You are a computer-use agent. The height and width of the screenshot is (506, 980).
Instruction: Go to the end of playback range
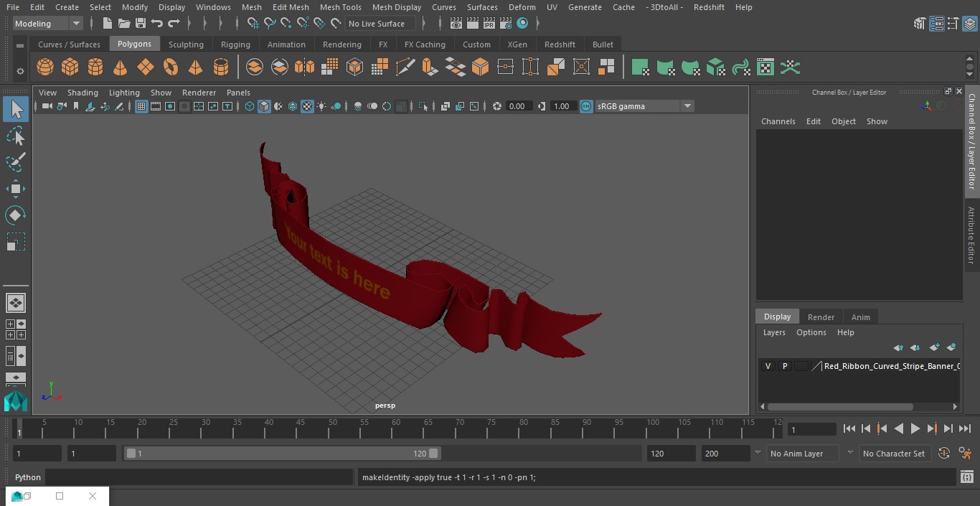[965, 428]
